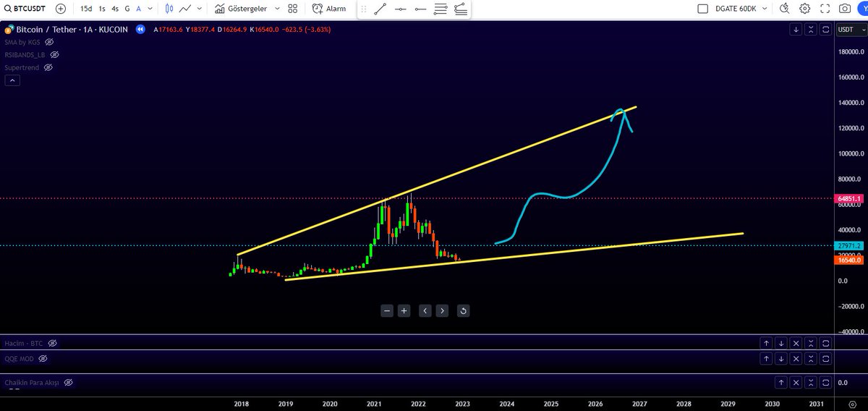The width and height of the screenshot is (868, 411).
Task: Zoom out with the minus button
Action: 388,310
